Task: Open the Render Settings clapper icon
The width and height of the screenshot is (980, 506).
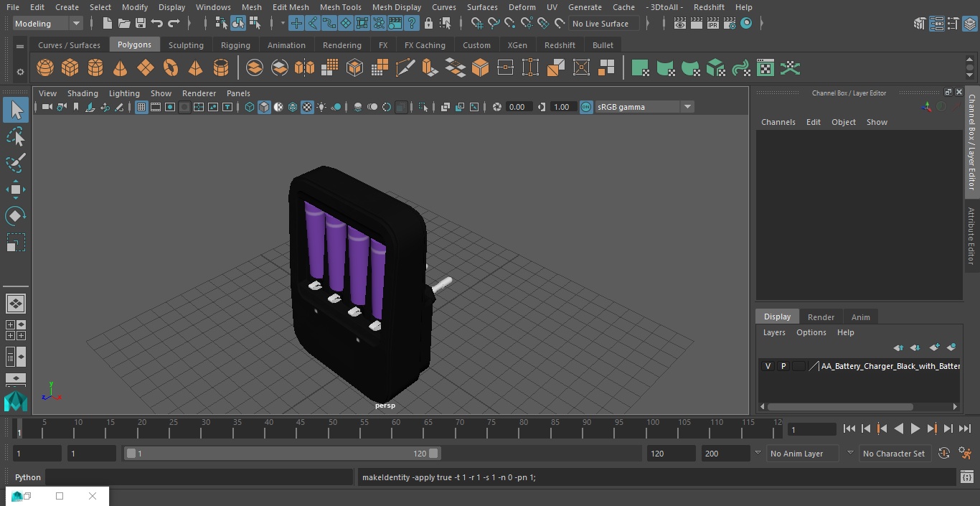Action: point(730,24)
